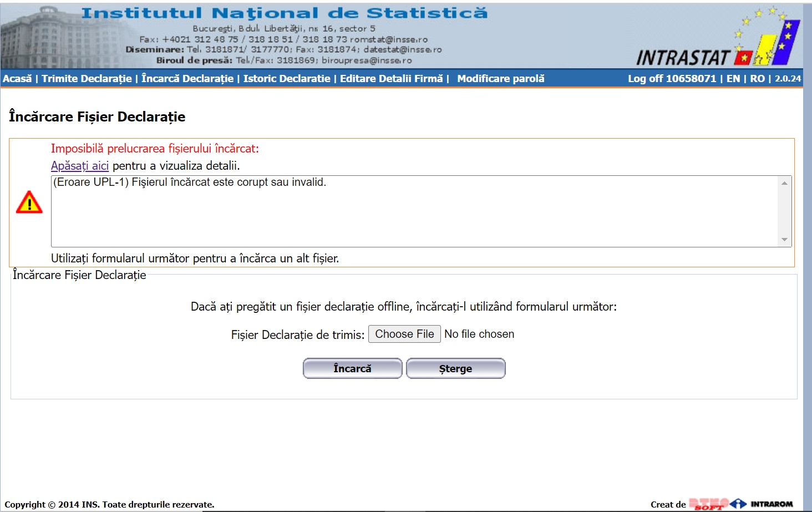Go to Încarcă Declarație in the menu

click(x=187, y=78)
